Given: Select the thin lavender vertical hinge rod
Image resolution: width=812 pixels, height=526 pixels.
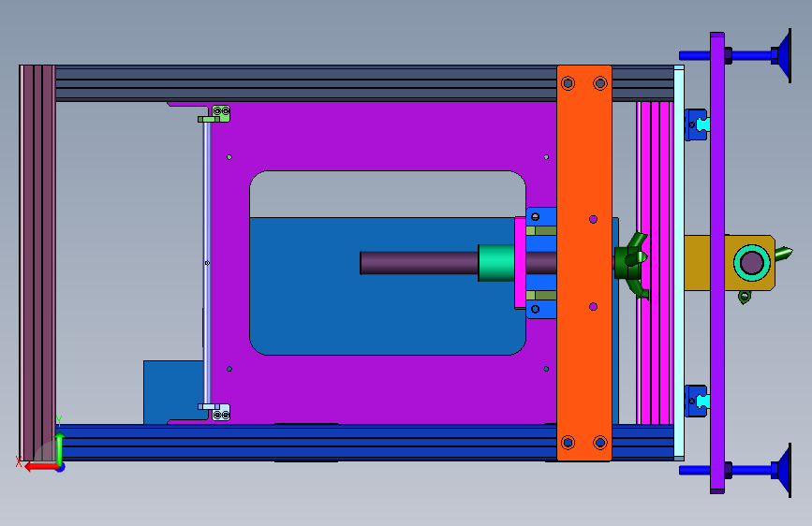Looking at the screenshot, I should [207, 263].
